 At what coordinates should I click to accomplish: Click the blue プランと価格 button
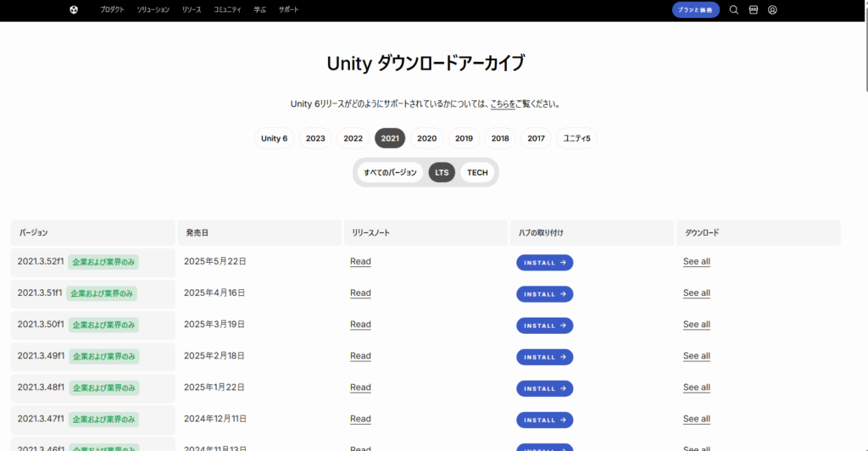pyautogui.click(x=696, y=9)
